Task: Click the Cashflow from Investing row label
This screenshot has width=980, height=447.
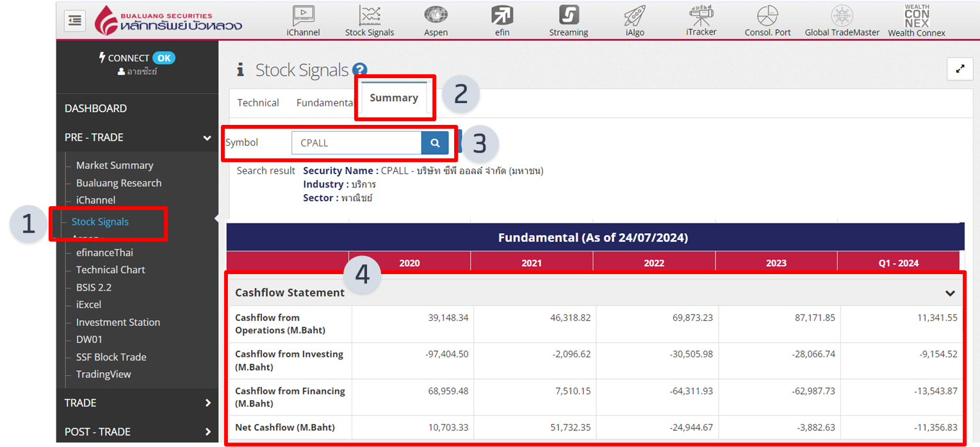Action: (289, 361)
